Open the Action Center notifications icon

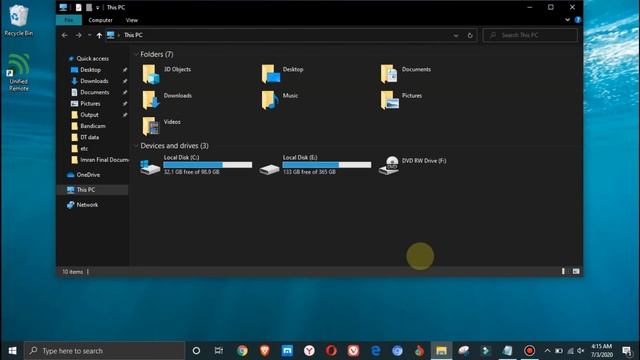click(627, 351)
